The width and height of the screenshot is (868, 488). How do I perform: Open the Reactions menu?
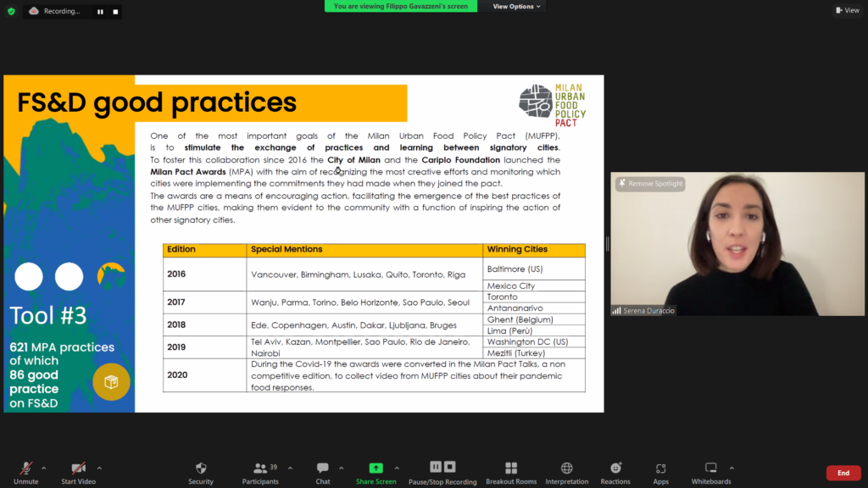pos(615,469)
